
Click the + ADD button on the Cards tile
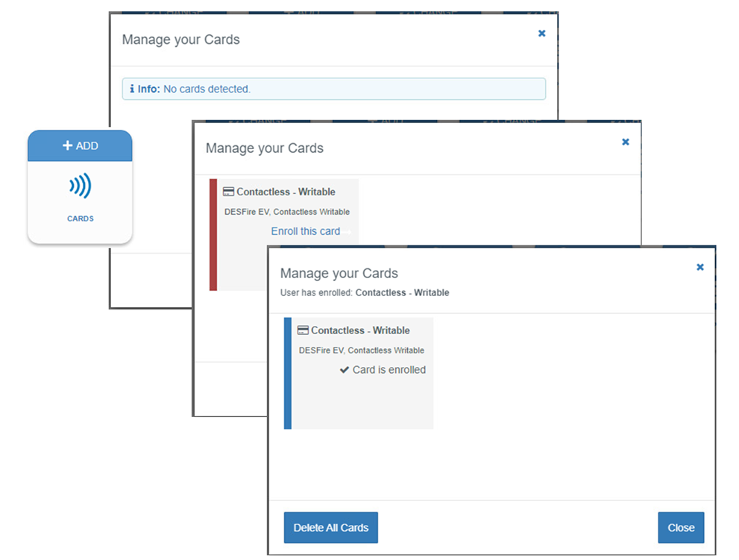80,146
